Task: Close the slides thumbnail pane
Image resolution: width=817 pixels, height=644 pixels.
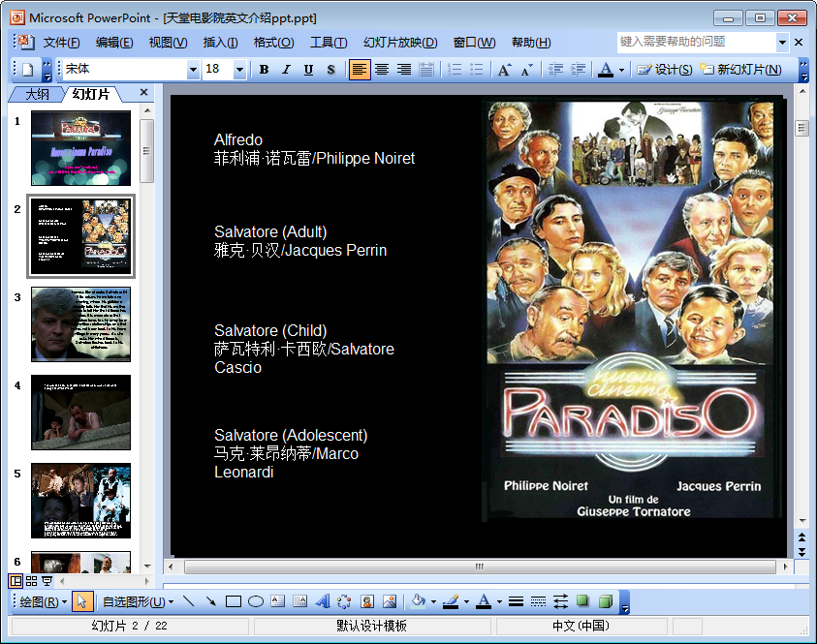Action: [x=144, y=93]
